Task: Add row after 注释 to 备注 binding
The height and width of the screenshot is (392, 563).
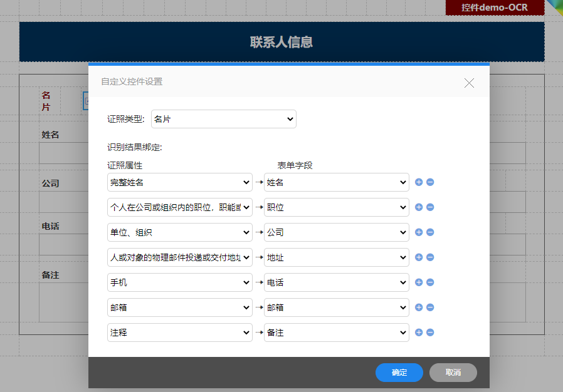Action: [x=419, y=333]
